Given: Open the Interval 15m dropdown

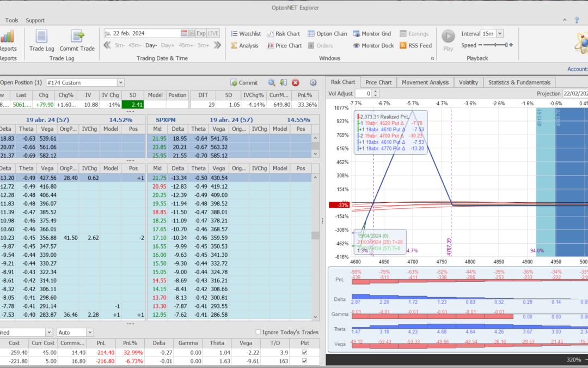Looking at the screenshot, I should pyautogui.click(x=500, y=34).
